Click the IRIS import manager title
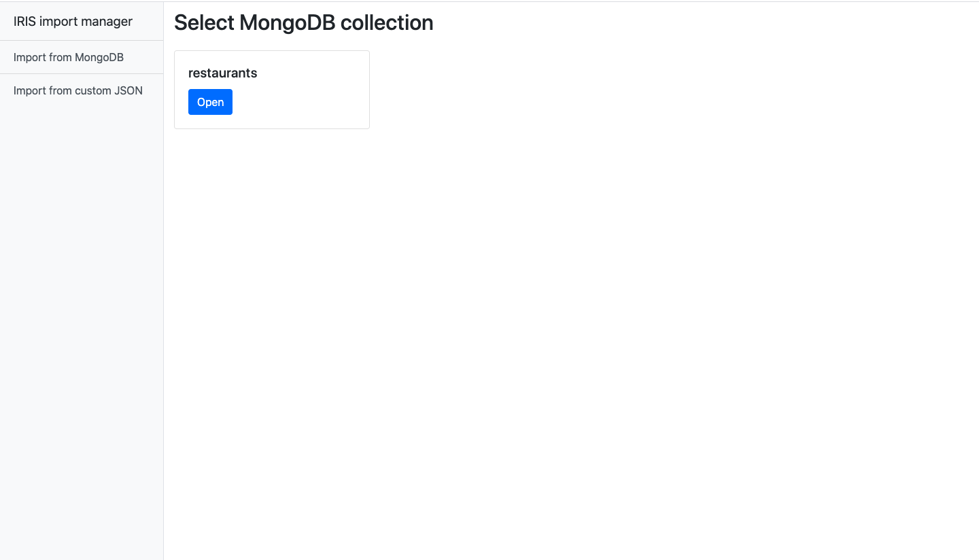The image size is (979, 560). click(x=73, y=21)
